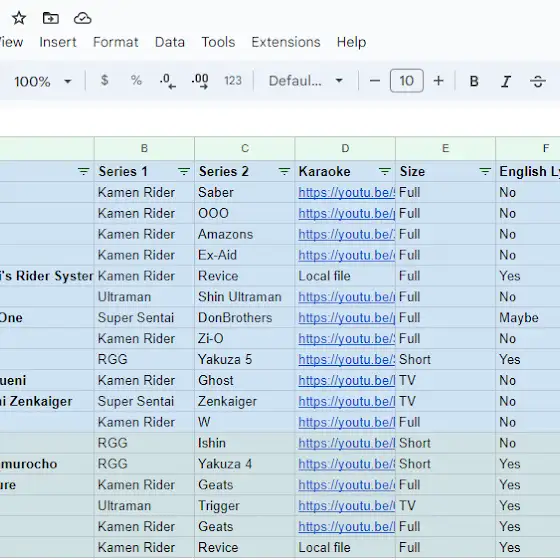Select the 'Yakuza 4' cell
The image size is (560, 560).
(x=245, y=464)
